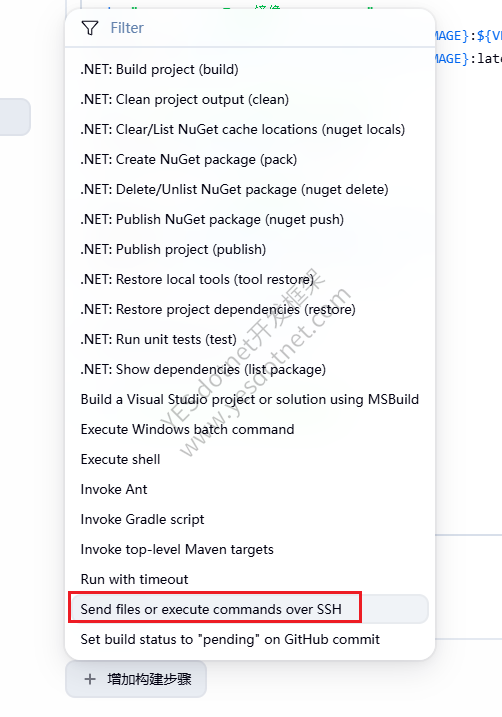Screen dimensions: 502x717
Task: Pick .NET: Create NuGet package (pack)
Action: click(x=250, y=160)
